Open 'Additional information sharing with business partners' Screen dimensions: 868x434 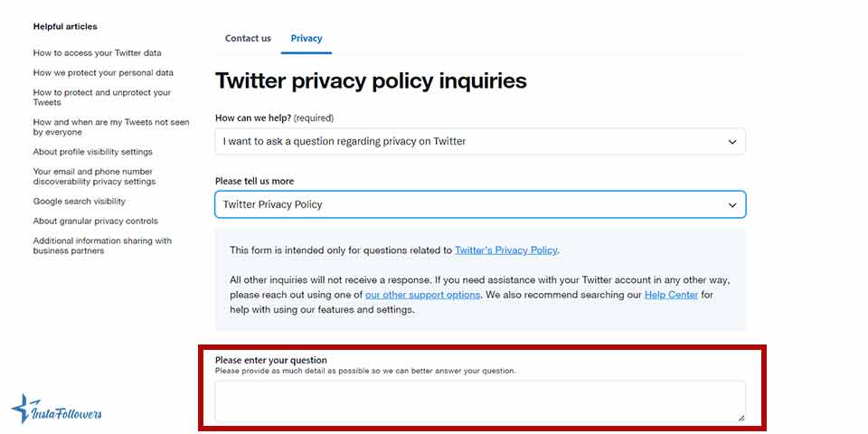tap(102, 246)
